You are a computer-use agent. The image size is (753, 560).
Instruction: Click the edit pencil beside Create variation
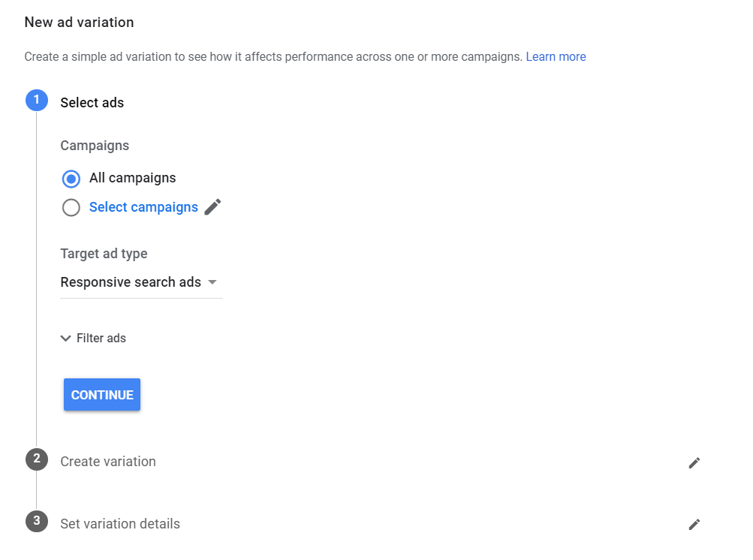694,462
